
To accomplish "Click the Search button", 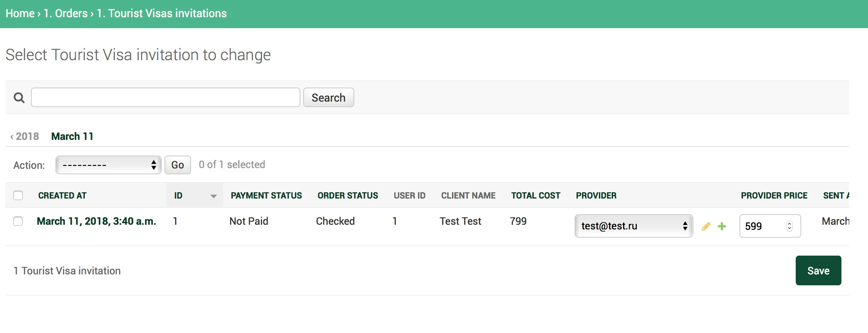I will [x=329, y=97].
